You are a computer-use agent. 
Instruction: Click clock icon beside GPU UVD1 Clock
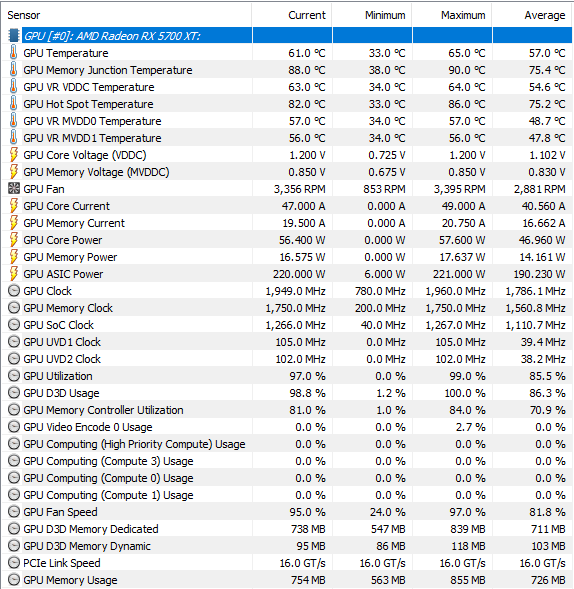pyautogui.click(x=14, y=342)
